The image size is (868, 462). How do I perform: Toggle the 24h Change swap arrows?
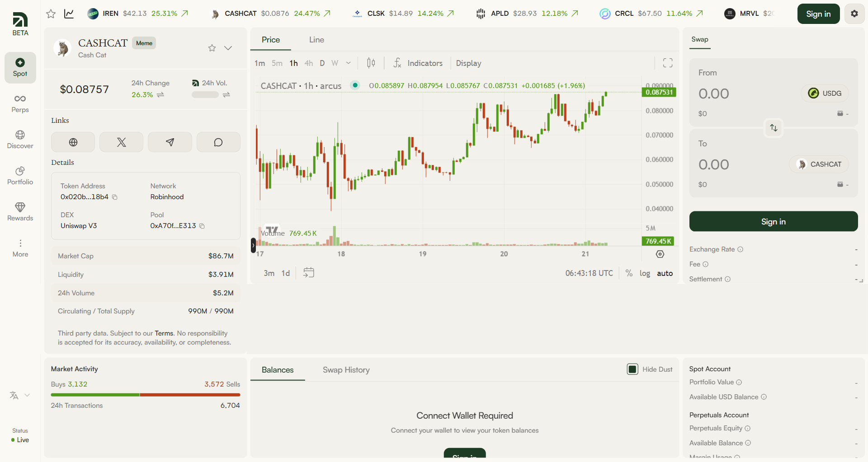160,95
